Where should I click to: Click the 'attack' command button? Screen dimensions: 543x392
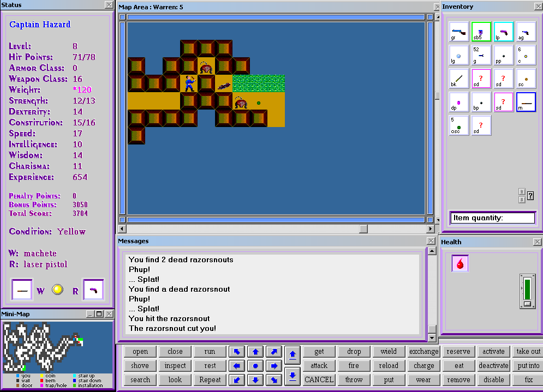[x=319, y=366]
